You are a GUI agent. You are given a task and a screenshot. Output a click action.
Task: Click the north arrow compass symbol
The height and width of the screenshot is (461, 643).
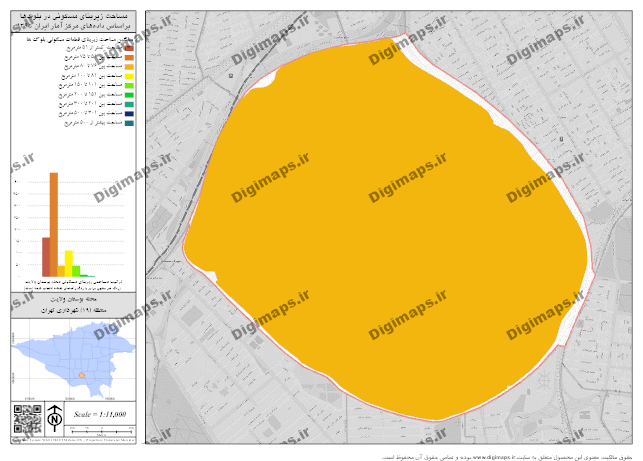click(54, 418)
